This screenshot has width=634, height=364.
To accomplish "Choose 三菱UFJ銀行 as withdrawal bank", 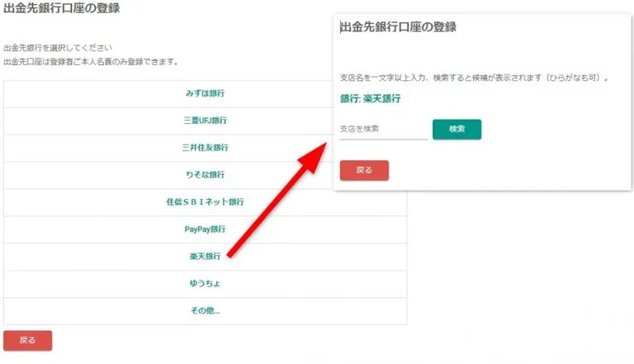I will [x=205, y=121].
